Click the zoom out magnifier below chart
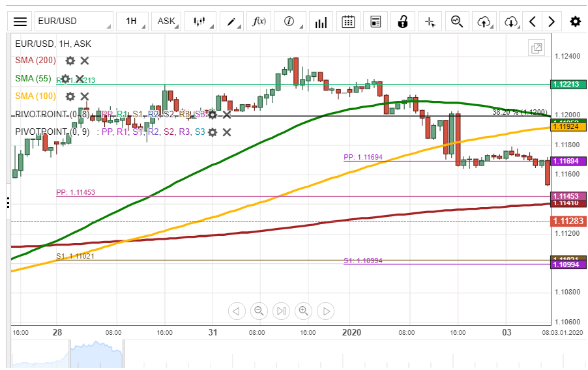 259,311
